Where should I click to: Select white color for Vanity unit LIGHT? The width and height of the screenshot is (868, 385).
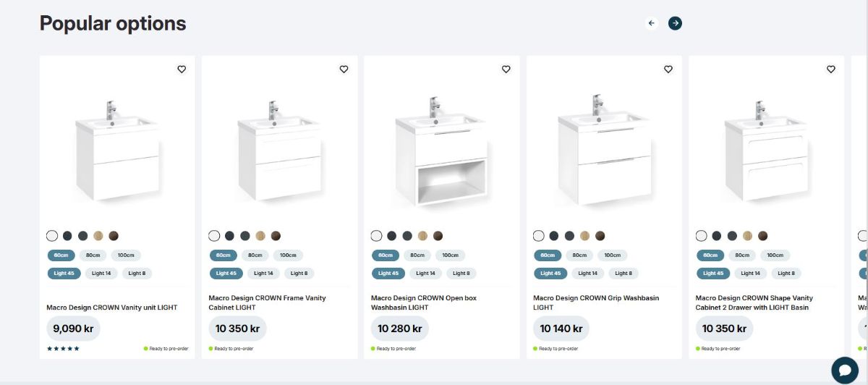click(52, 236)
